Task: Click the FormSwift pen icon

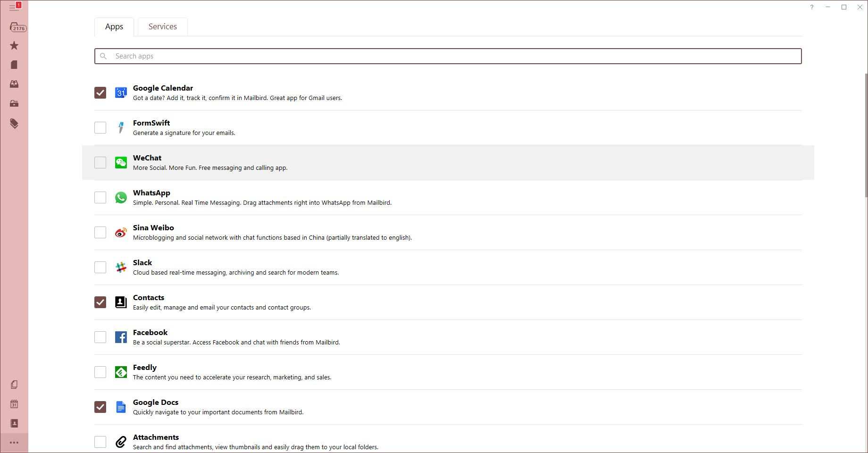Action: (x=121, y=127)
